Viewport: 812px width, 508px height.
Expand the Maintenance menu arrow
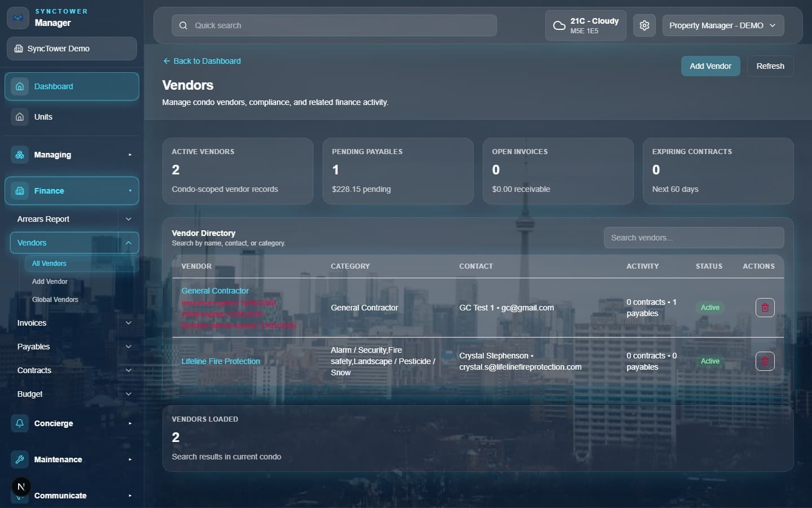pos(130,459)
